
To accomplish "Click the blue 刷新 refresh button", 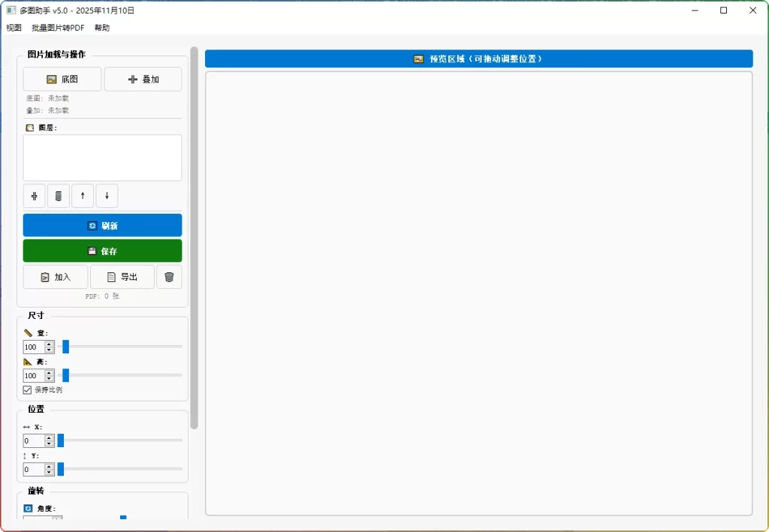I will tap(102, 224).
